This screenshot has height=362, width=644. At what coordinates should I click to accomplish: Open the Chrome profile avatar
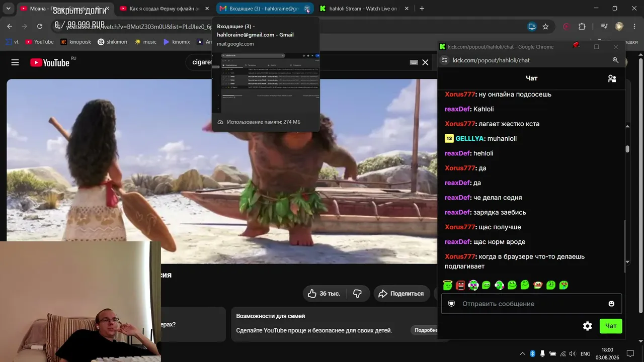point(619,27)
